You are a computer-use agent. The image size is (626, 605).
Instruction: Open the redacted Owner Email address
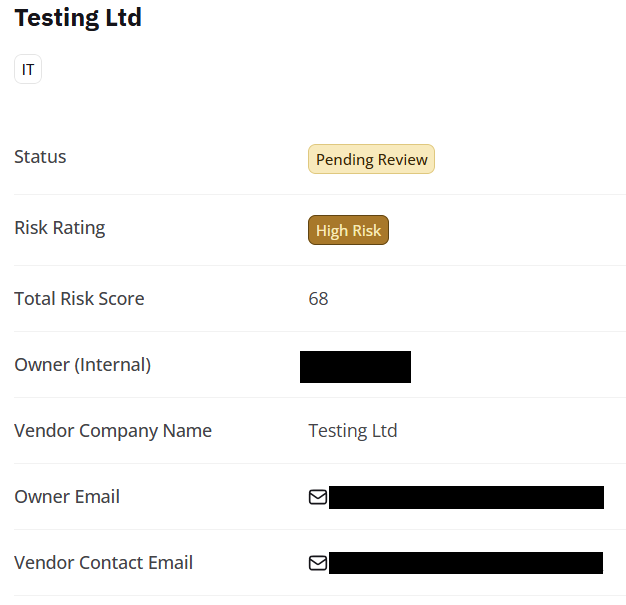tap(466, 497)
